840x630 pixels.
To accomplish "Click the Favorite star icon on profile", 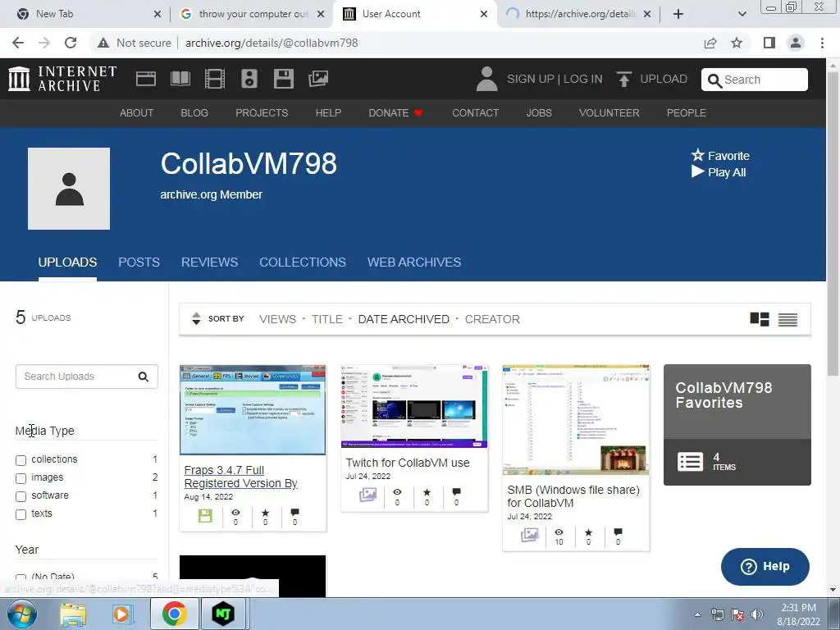I will tap(697, 155).
